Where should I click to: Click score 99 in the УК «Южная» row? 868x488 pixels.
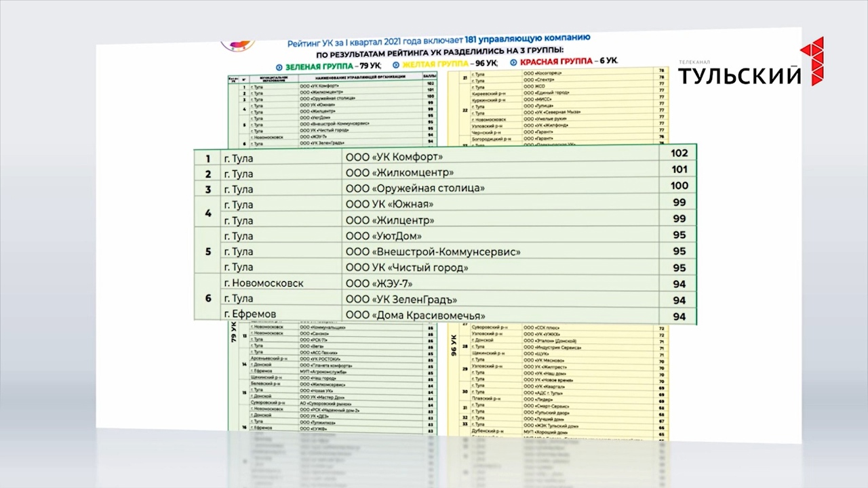(679, 203)
